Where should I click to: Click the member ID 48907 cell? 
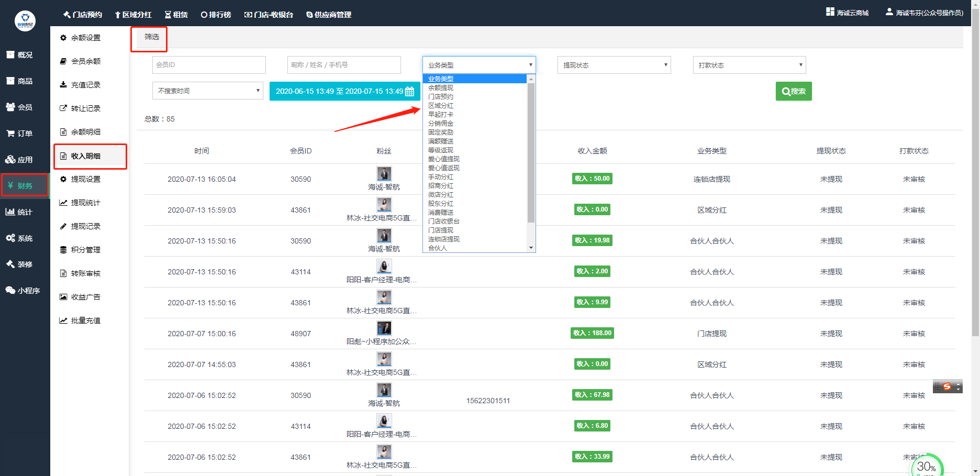coord(300,334)
